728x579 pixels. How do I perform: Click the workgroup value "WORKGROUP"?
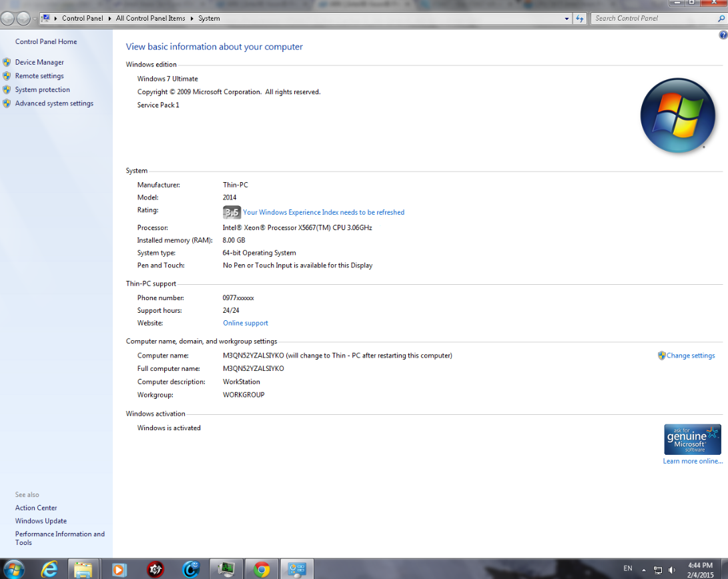click(244, 395)
